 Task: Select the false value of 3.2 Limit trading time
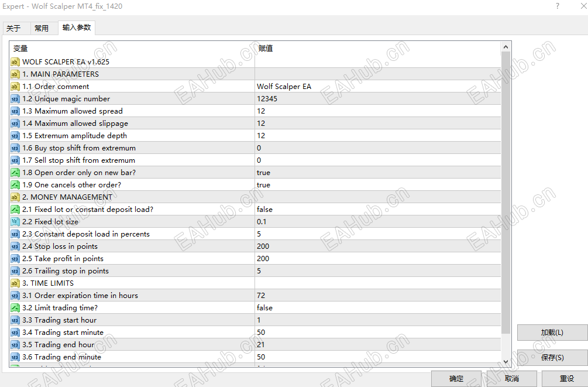tap(265, 308)
